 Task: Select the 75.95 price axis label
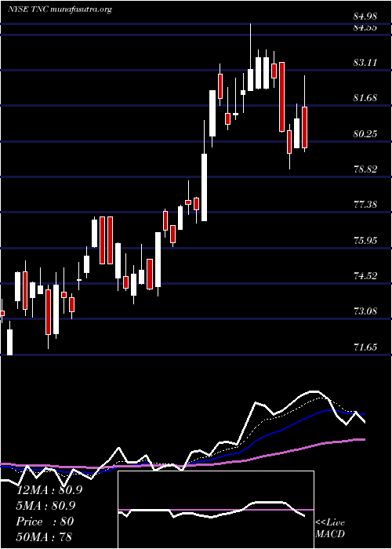click(x=365, y=241)
